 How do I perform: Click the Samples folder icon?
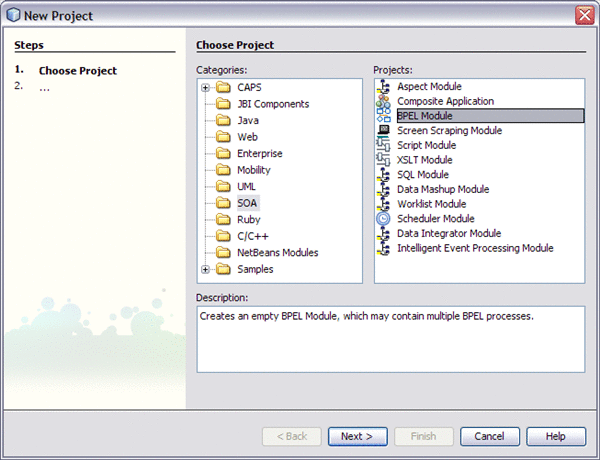tap(223, 269)
